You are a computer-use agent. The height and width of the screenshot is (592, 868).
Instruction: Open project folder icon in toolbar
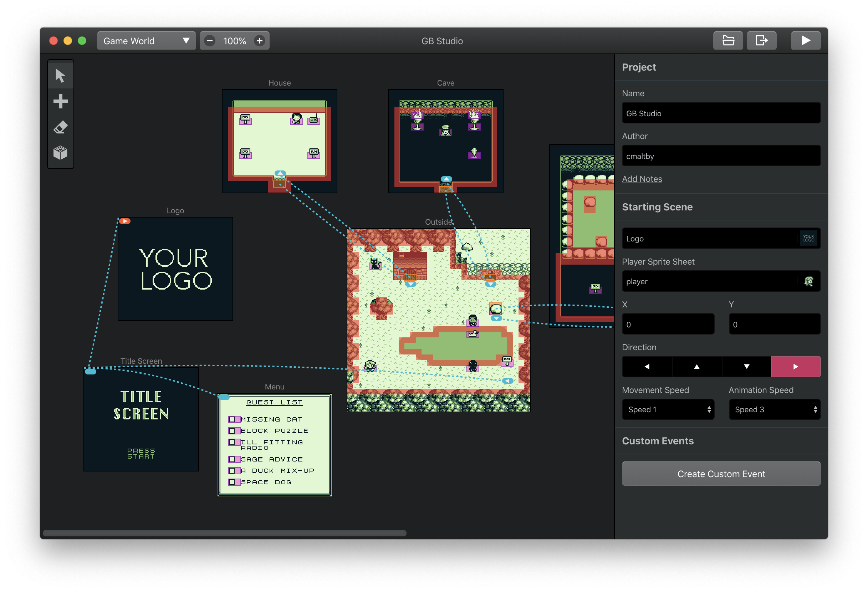click(728, 40)
